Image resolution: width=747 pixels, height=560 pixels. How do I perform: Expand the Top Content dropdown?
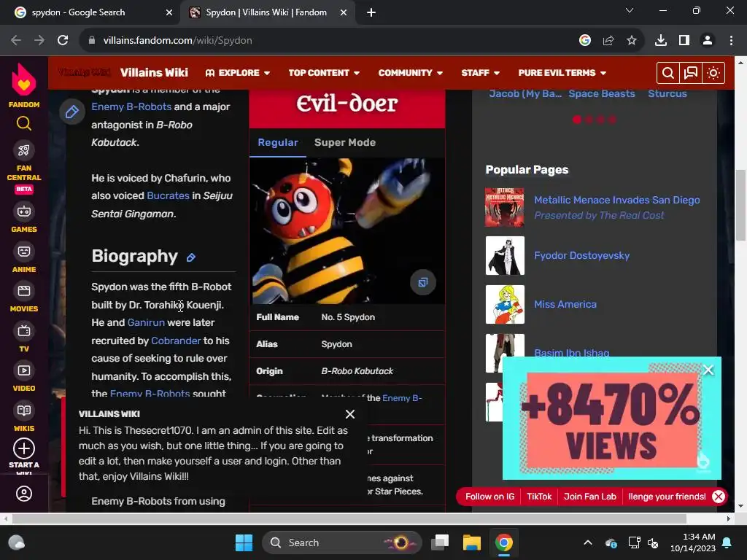point(324,73)
